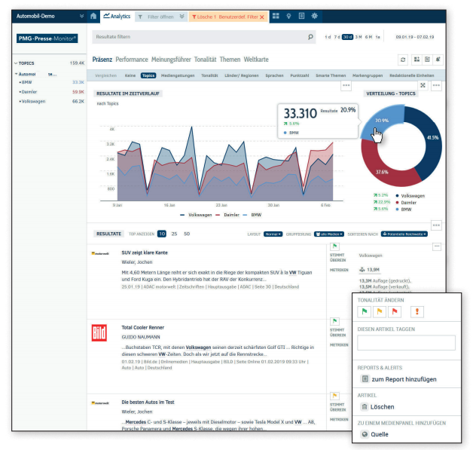This screenshot has height=450, width=476.
Task: Click green flag of Total Cooler Renner
Action: click(x=334, y=321)
